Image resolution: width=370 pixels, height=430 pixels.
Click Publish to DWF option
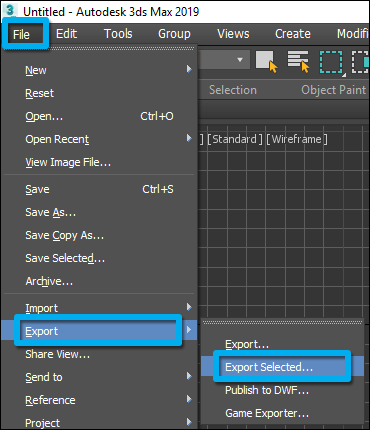click(267, 390)
